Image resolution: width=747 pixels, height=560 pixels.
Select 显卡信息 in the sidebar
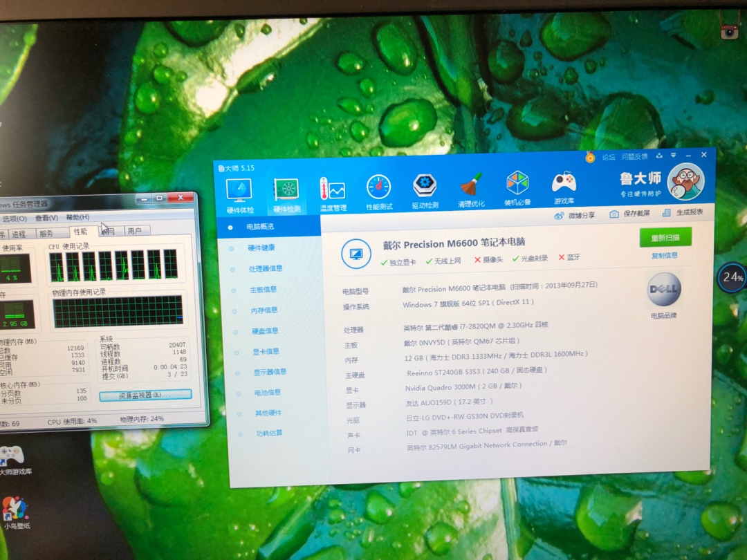click(266, 352)
